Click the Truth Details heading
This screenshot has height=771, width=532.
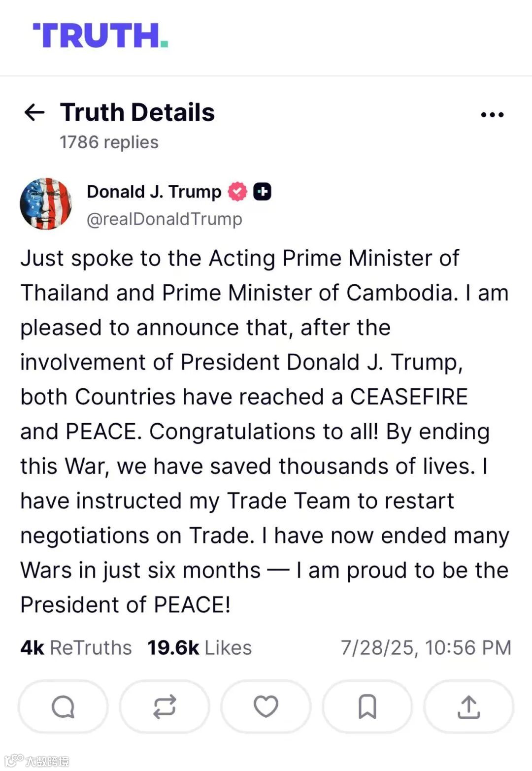click(137, 112)
